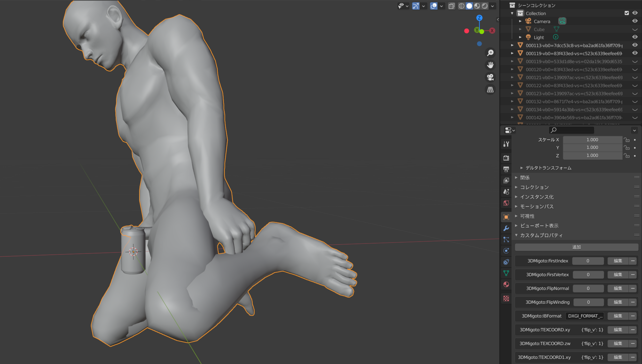Edit the 3DMigoto:IBFormat property
642x364 pixels.
618,316
